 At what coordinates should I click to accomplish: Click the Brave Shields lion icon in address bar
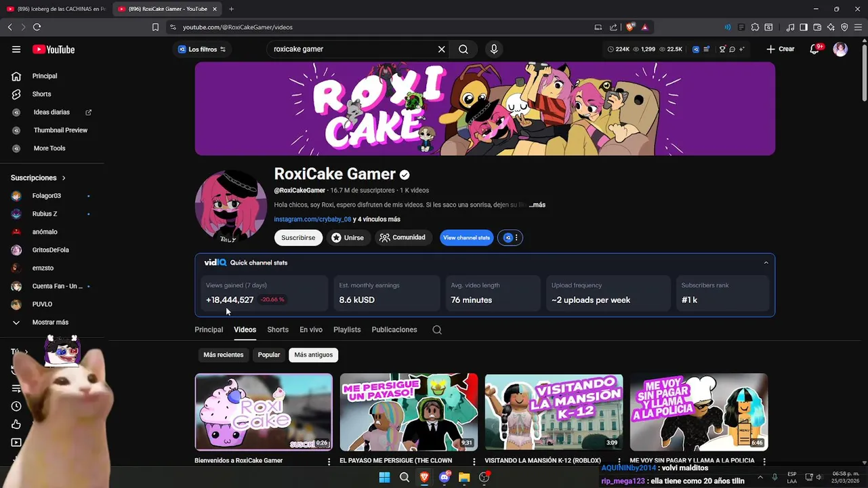click(x=630, y=27)
